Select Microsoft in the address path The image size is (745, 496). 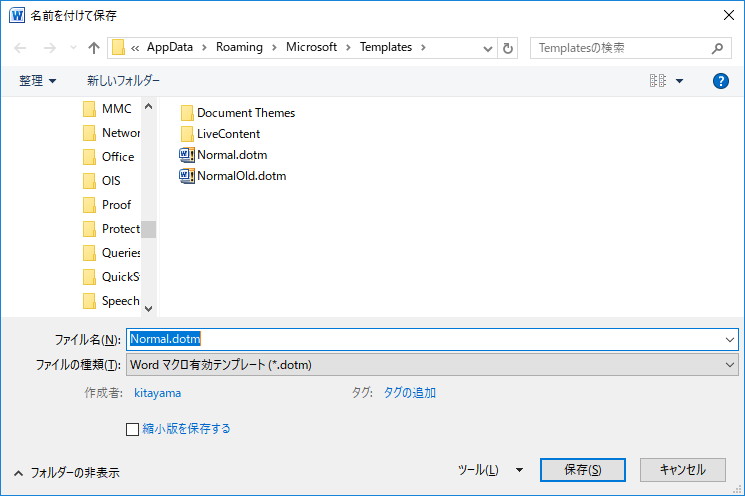click(311, 47)
